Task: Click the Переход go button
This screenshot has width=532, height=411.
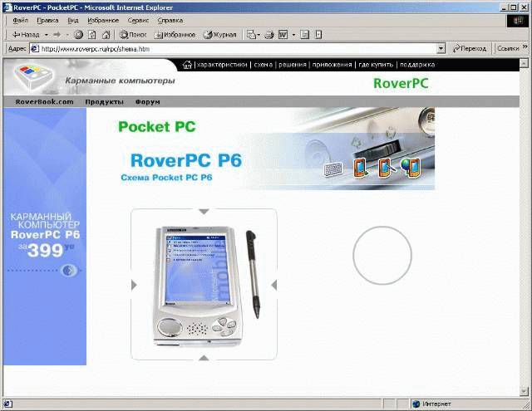Action: click(x=469, y=49)
